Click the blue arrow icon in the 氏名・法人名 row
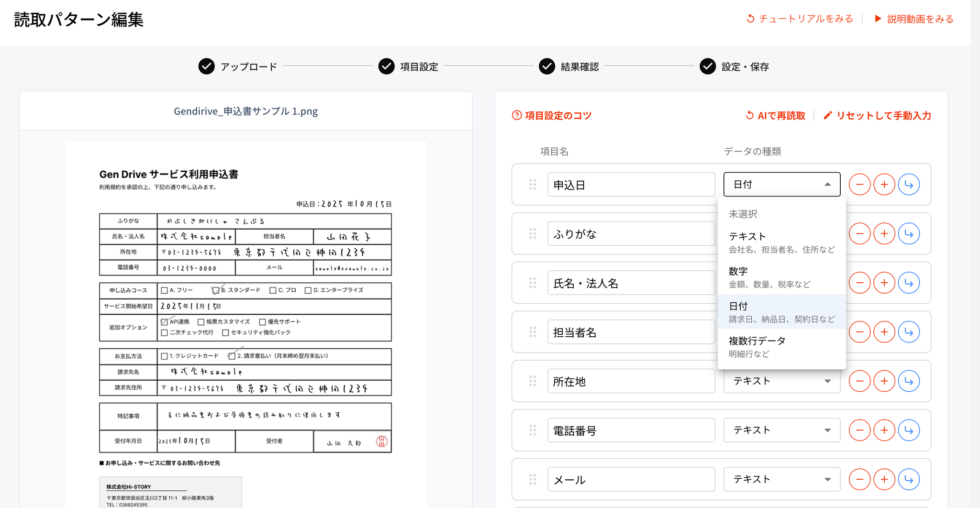 (x=909, y=283)
